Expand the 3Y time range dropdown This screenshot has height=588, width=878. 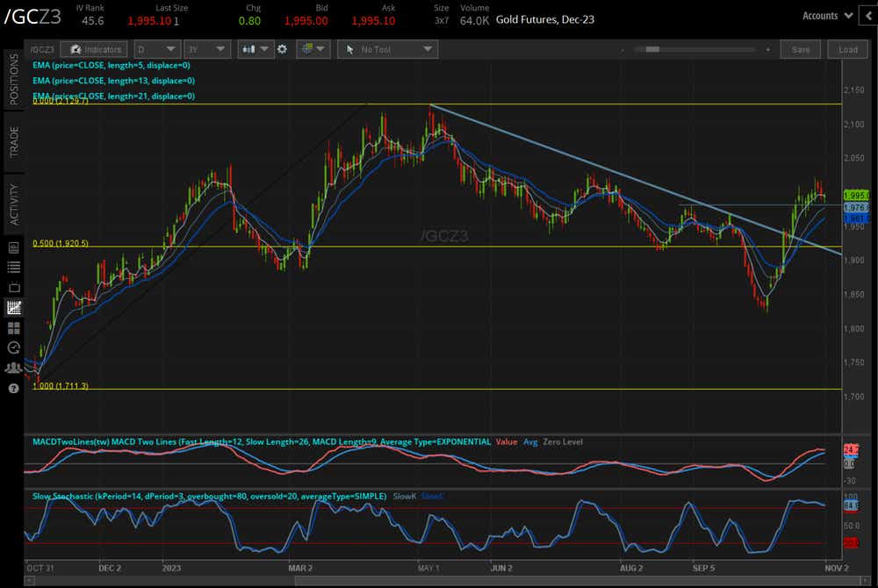tap(207, 50)
